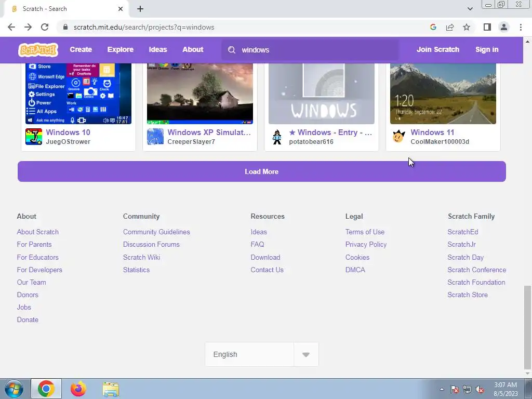Click the muted volume tray icon

pos(480,390)
